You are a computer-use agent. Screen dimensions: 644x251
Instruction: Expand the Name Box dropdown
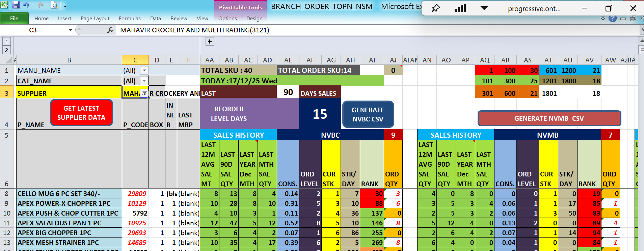pyautogui.click(x=70, y=30)
